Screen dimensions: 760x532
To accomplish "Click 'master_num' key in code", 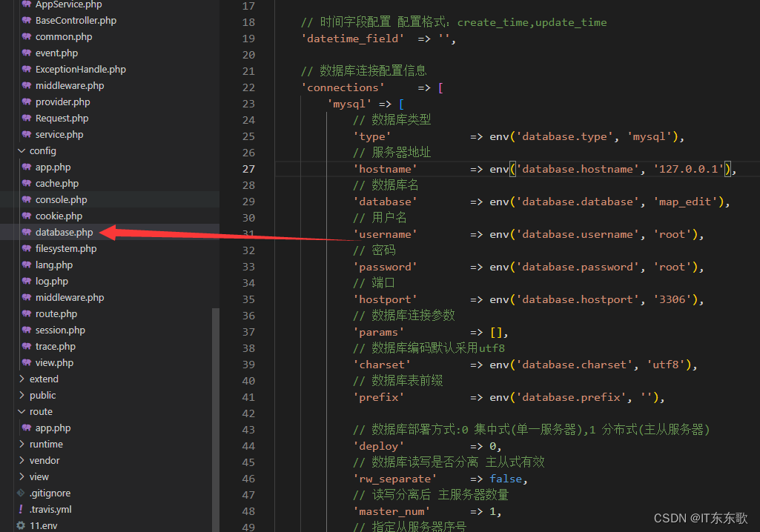I will coord(391,511).
